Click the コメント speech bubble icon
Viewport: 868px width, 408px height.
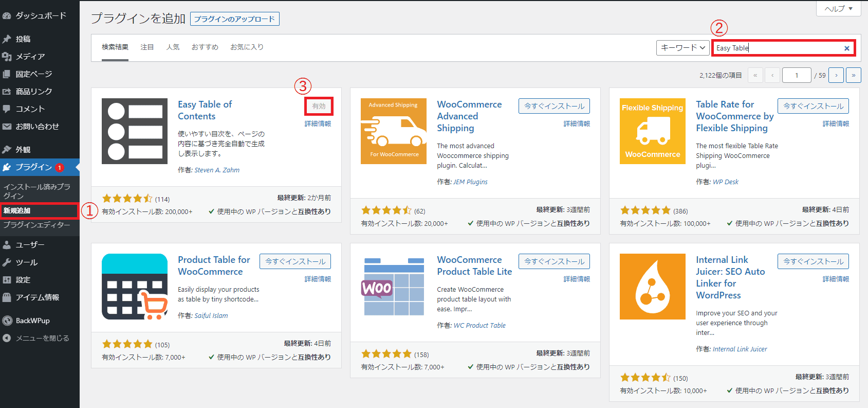[x=7, y=109]
